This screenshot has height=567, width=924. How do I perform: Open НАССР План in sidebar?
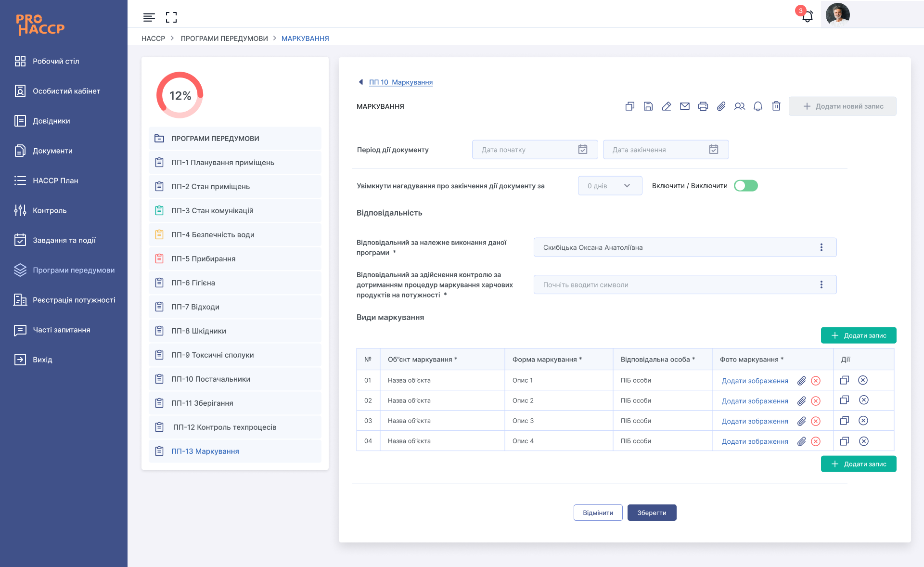(x=55, y=180)
